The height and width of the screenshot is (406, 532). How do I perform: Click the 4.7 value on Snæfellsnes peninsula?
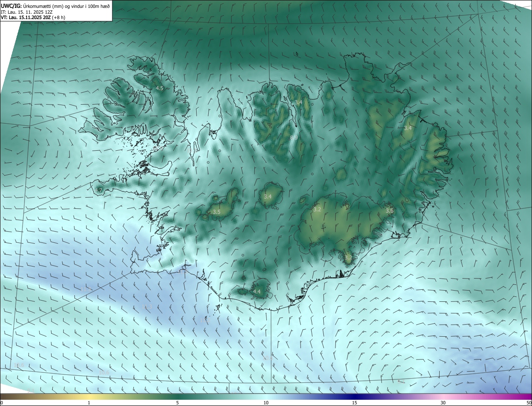pos(99,191)
